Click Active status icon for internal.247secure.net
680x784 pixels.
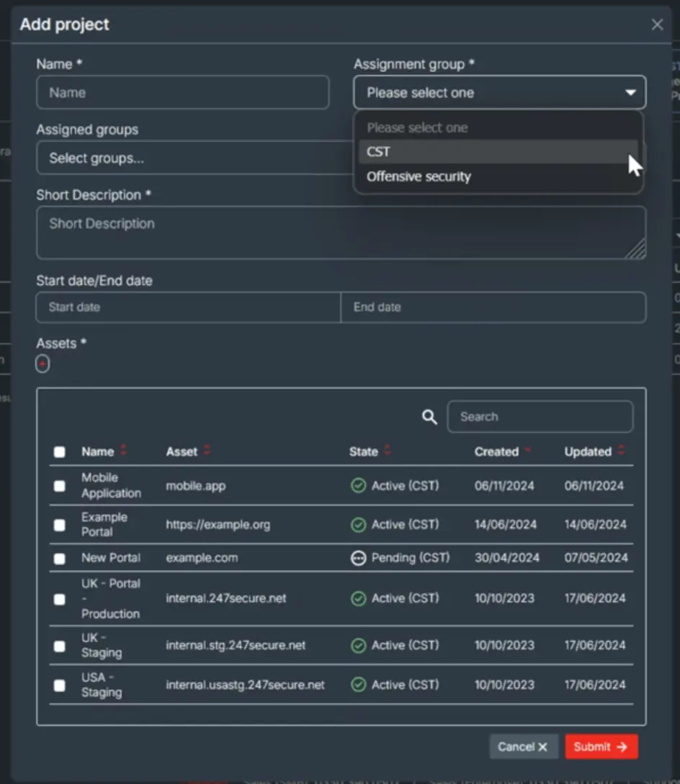pos(358,598)
